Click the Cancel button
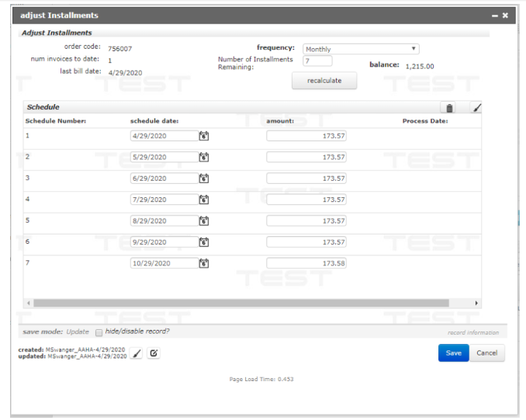The image size is (526, 420). point(487,353)
